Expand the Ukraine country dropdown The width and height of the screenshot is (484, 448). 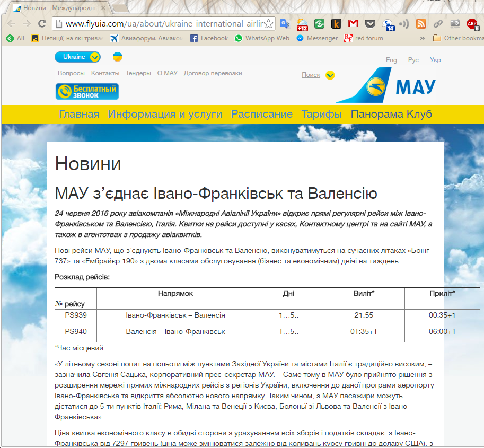[x=94, y=57]
